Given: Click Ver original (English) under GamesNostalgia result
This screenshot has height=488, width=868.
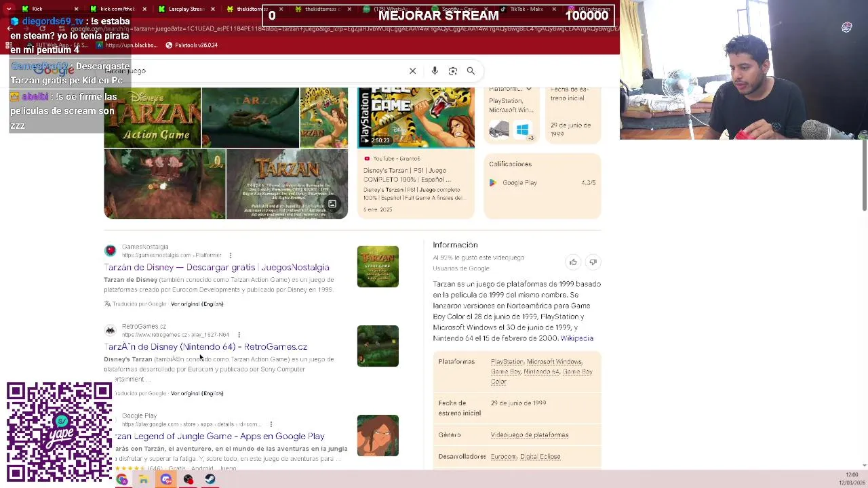Looking at the screenshot, I should click(197, 304).
